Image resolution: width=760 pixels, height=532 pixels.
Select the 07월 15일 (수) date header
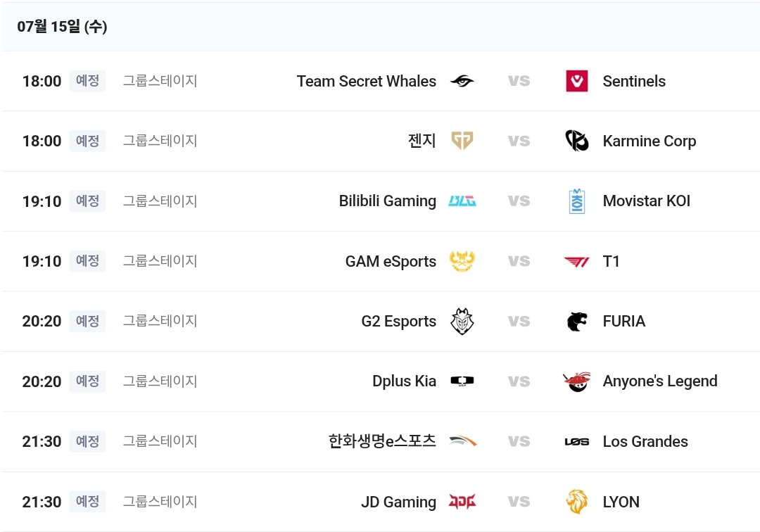[x=62, y=26]
